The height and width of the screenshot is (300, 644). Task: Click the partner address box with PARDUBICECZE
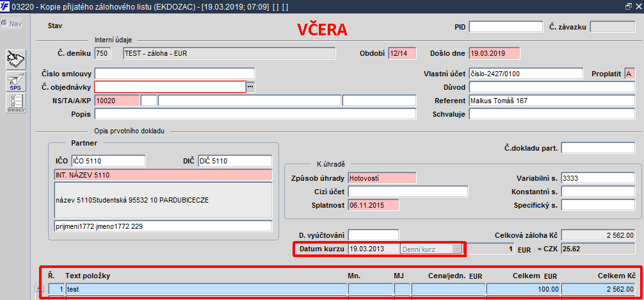(x=163, y=201)
